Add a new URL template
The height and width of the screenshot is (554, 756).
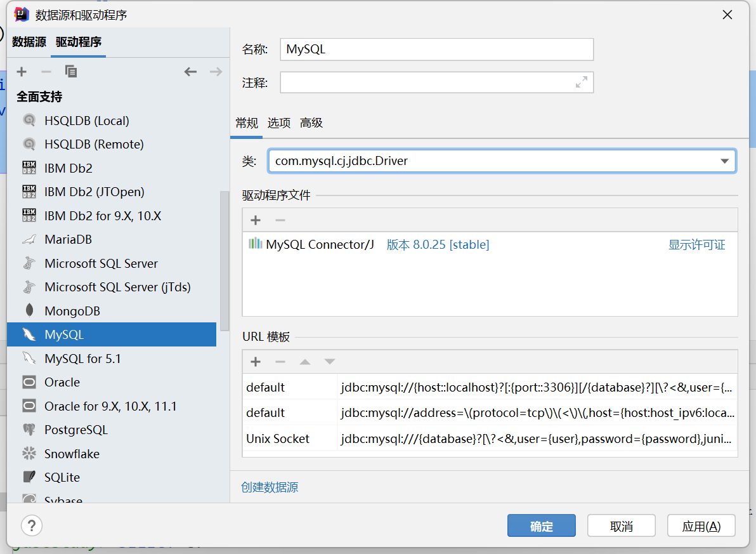point(256,362)
